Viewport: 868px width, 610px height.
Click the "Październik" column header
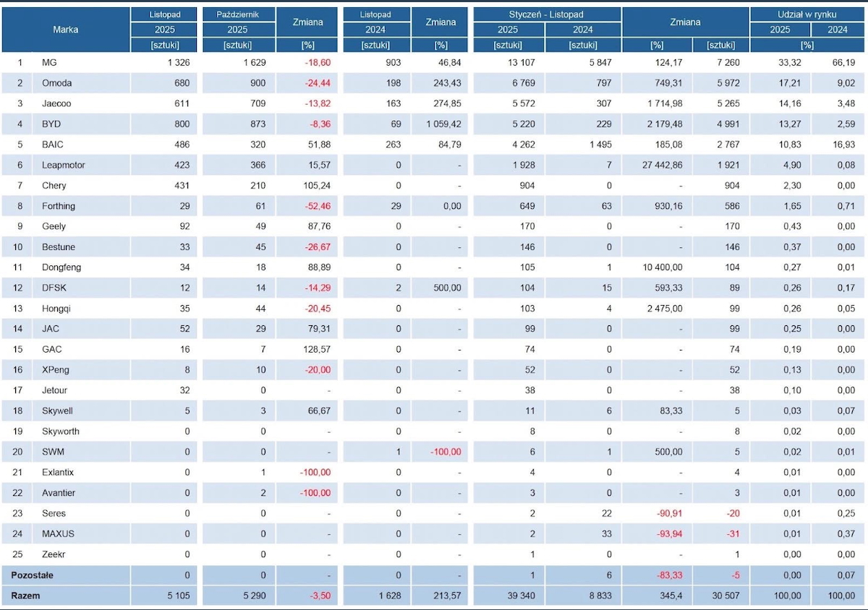[x=237, y=14]
